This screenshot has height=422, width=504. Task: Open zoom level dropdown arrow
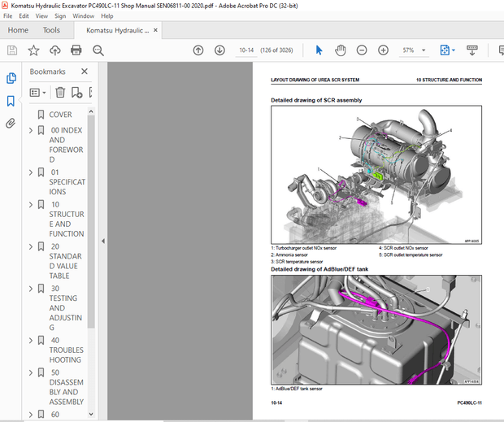pos(424,50)
